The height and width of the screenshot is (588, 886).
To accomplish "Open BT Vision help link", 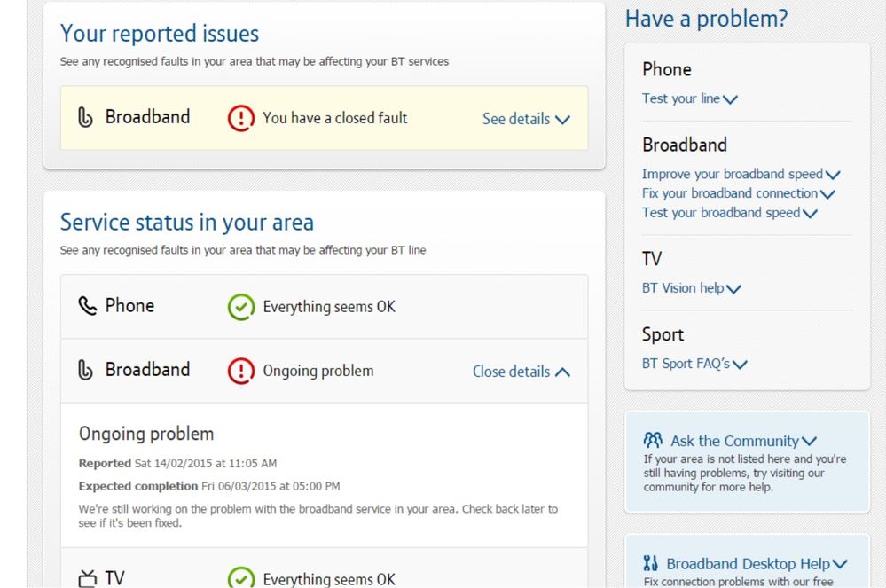I will (x=691, y=288).
